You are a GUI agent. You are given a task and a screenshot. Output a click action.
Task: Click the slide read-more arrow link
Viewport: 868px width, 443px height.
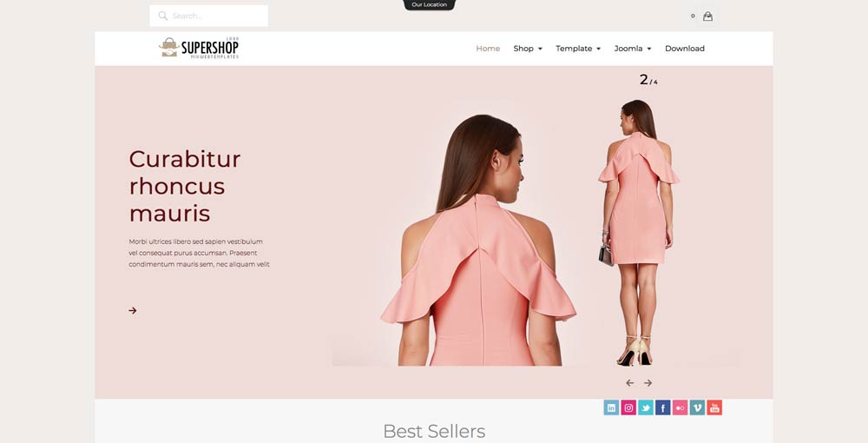click(133, 311)
